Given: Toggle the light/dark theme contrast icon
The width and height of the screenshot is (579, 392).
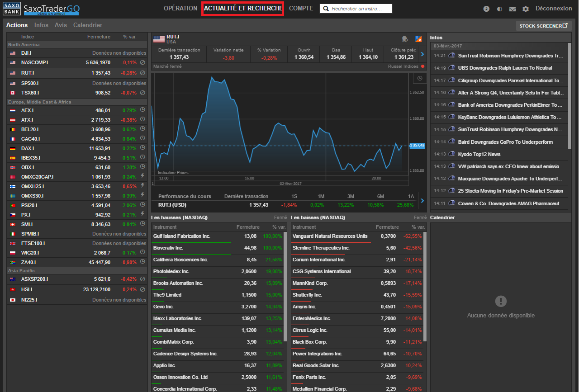Looking at the screenshot, I should (499, 9).
